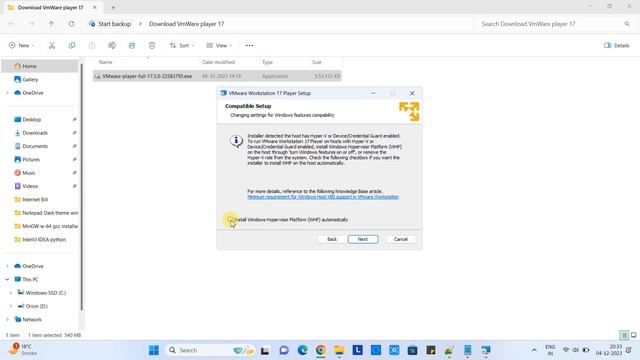
Task: Select the Download VmWare player 17 tab
Action: pyautogui.click(x=51, y=7)
